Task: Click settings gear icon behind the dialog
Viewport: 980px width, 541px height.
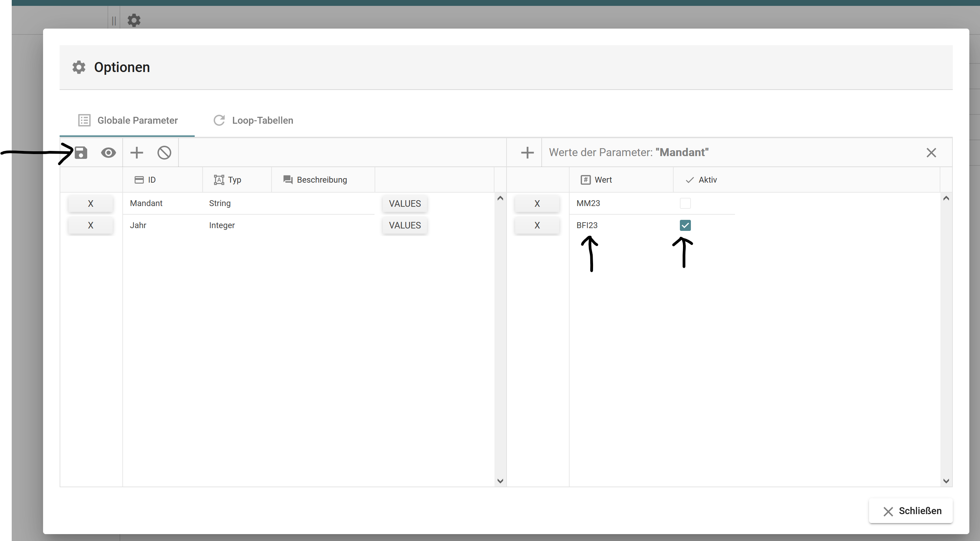Action: [134, 20]
